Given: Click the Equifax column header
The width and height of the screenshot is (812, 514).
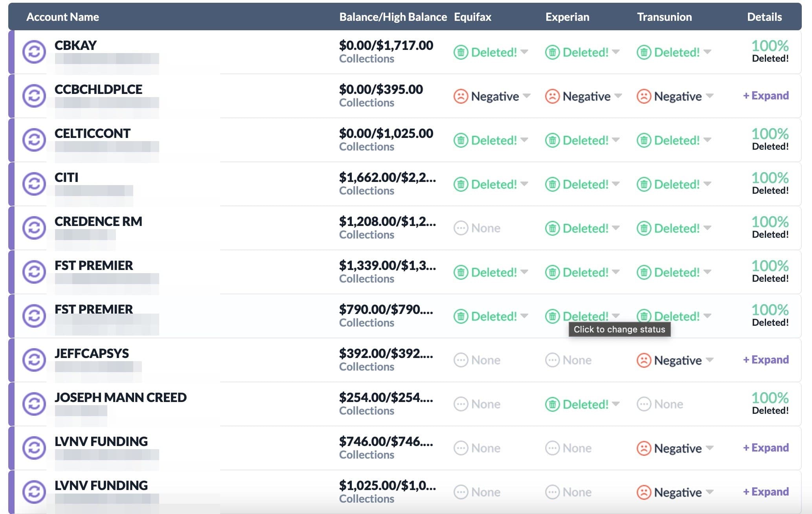Looking at the screenshot, I should pos(472,17).
